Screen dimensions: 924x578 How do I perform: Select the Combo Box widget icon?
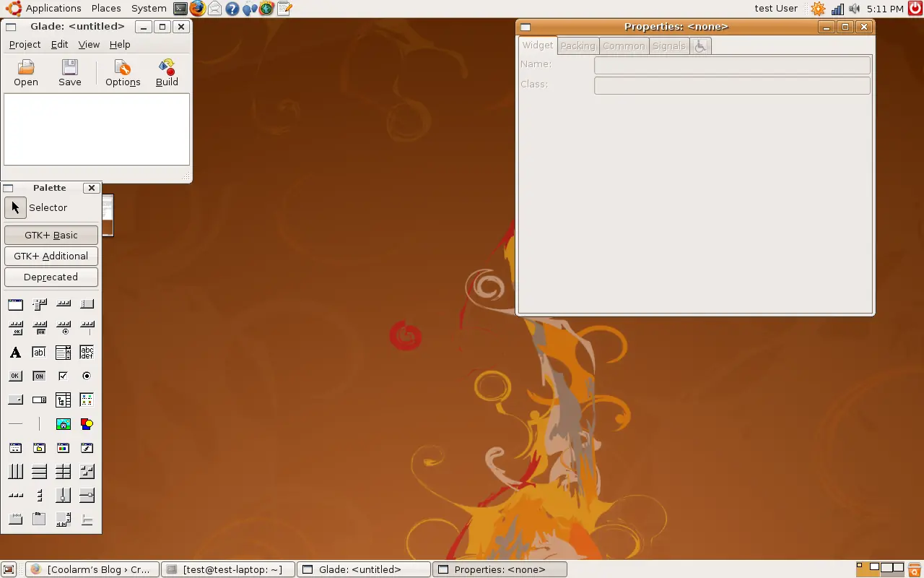[15, 400]
